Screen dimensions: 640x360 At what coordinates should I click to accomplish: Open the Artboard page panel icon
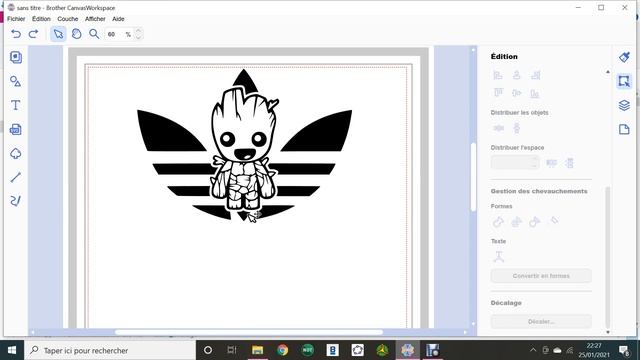click(624, 129)
